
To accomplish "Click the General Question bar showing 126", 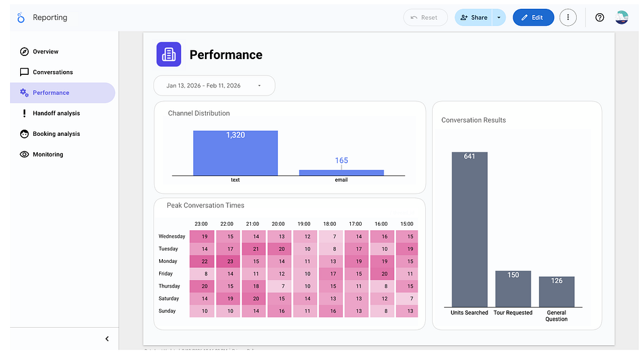I will tap(557, 292).
